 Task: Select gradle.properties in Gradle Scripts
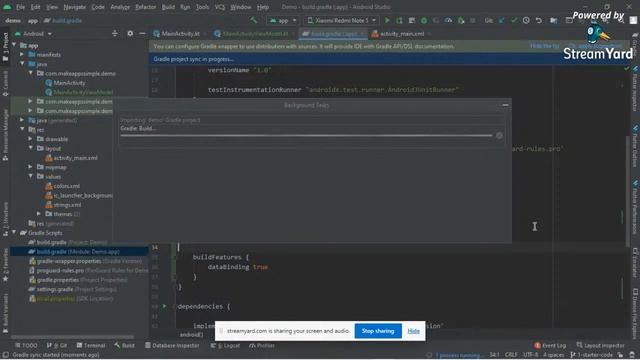pyautogui.click(x=78, y=280)
